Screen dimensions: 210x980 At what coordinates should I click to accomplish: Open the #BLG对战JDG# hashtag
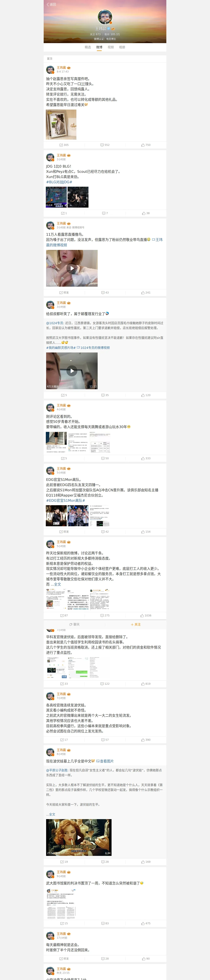click(x=59, y=182)
